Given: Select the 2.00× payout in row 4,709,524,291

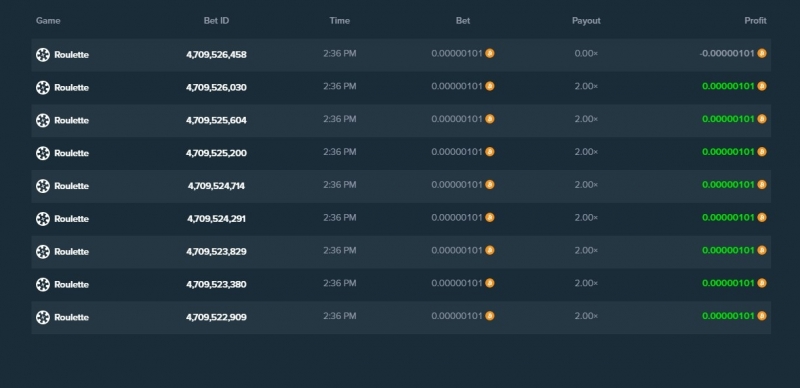Looking at the screenshot, I should click(586, 217).
